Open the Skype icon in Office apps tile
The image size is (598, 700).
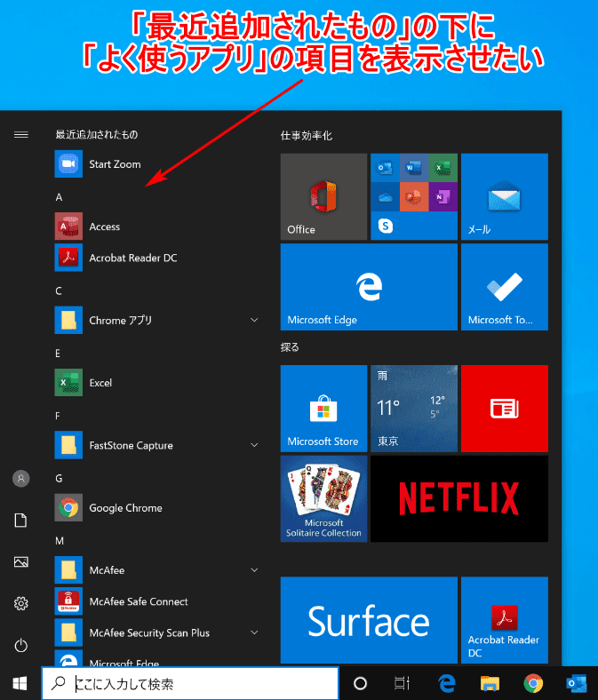click(x=386, y=226)
